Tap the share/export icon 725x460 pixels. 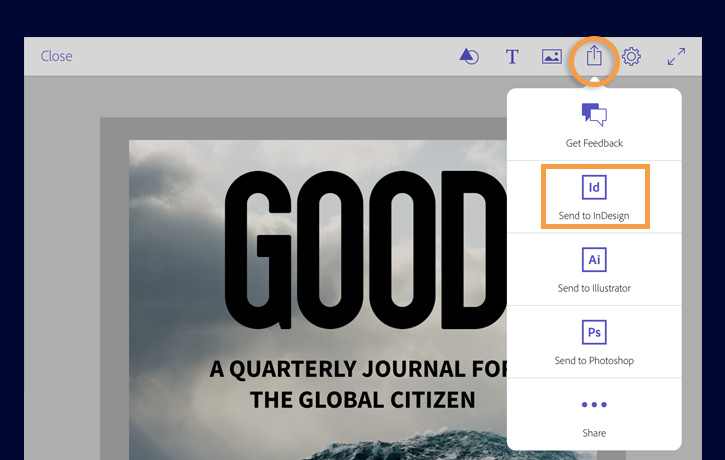click(x=594, y=56)
